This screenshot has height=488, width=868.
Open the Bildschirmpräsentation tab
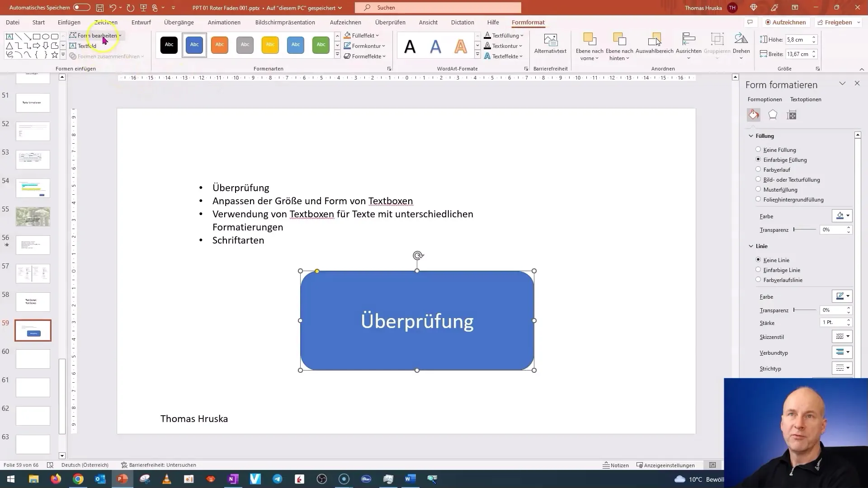(x=285, y=22)
